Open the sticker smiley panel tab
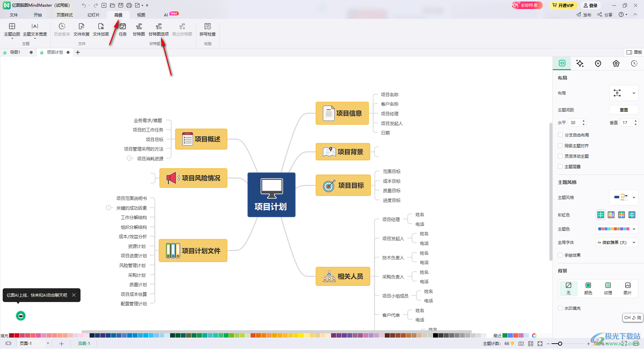644x349 pixels. (x=598, y=63)
